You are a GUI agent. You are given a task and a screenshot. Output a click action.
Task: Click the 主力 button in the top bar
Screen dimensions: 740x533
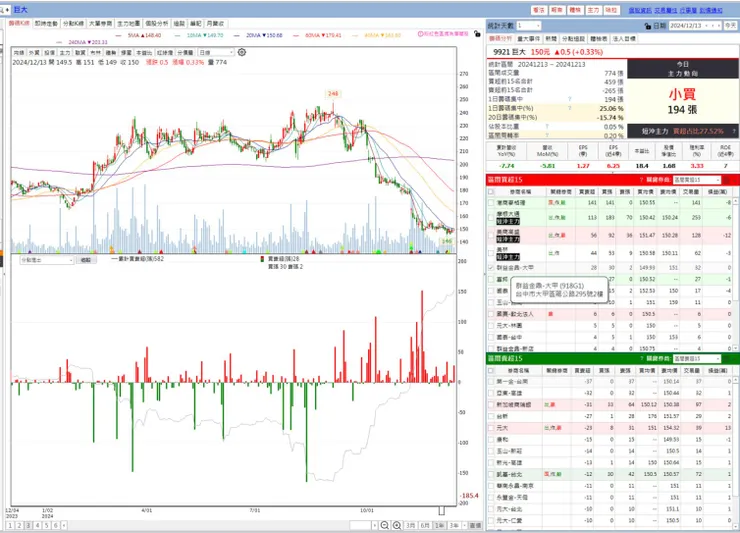593,10
